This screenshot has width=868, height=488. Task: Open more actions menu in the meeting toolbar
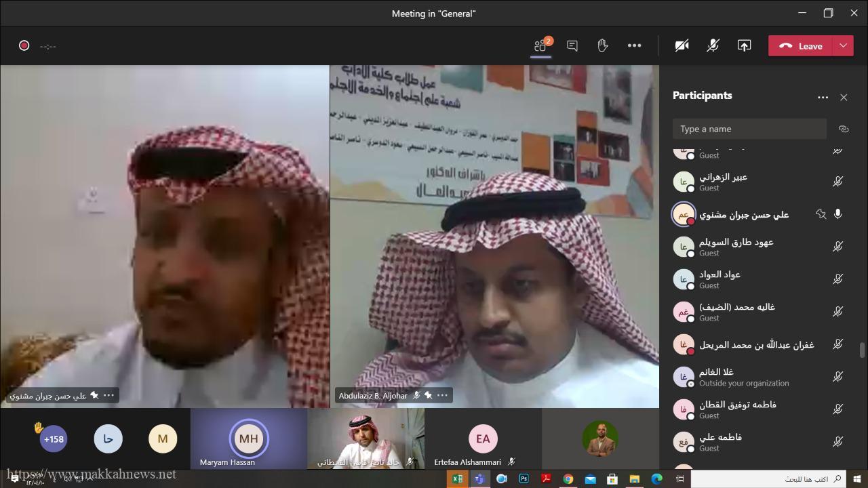tap(634, 45)
